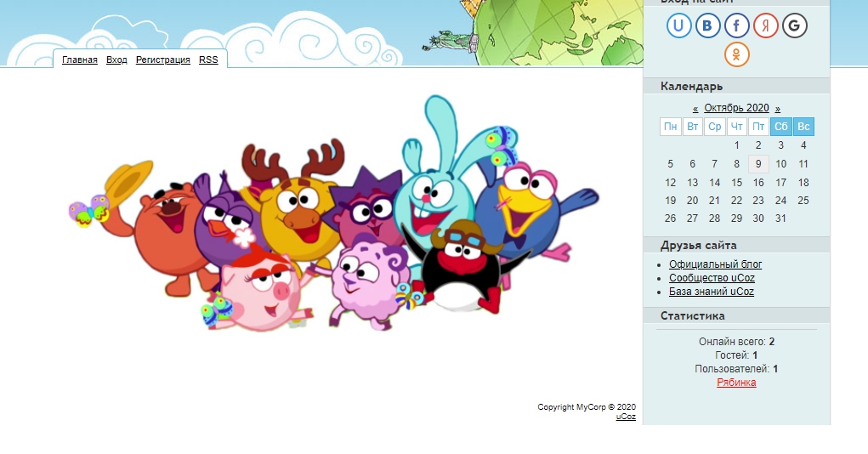Click the Ср weekday header

[715, 127]
